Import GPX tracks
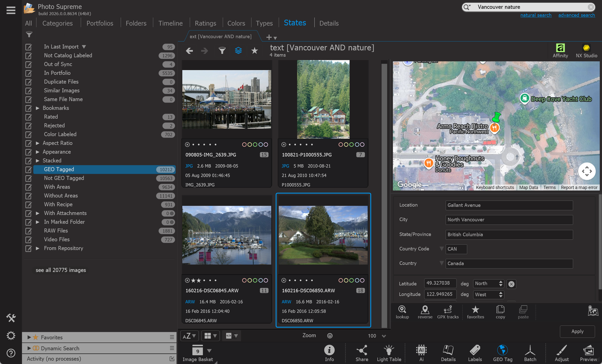The image size is (602, 364). point(448,312)
